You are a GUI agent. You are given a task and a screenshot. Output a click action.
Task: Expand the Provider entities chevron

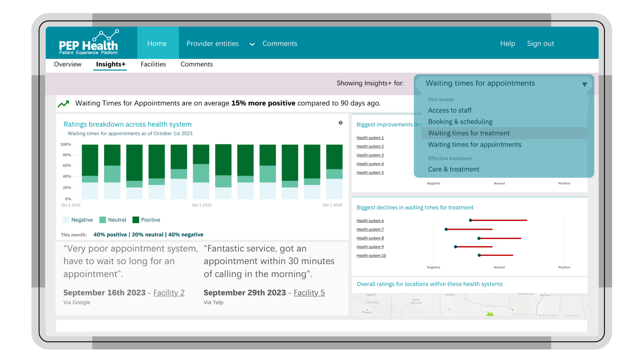coord(252,44)
